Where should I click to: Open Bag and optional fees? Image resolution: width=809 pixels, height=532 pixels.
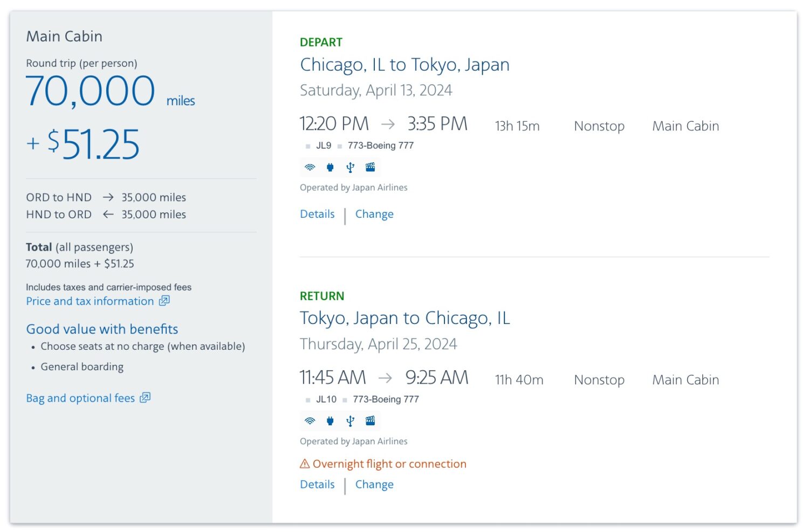pos(80,398)
